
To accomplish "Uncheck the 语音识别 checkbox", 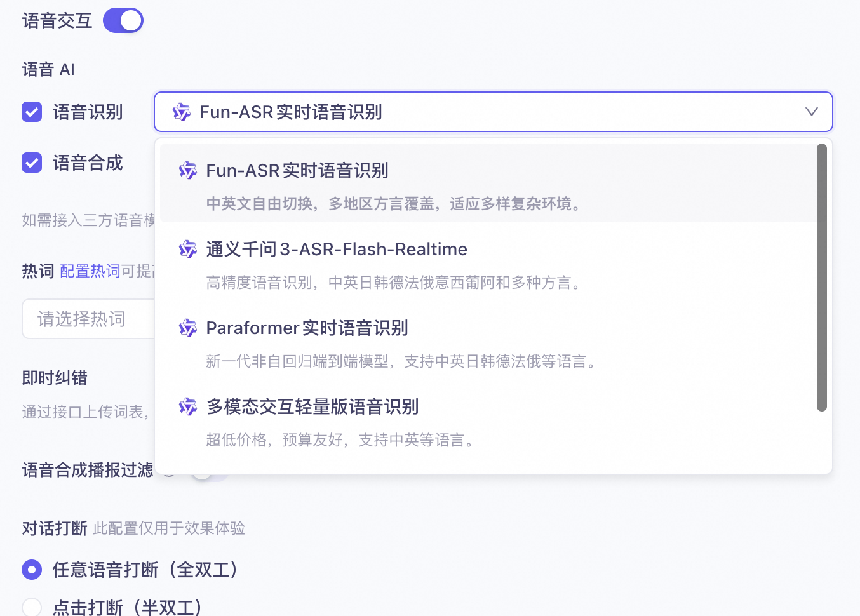I will pyautogui.click(x=32, y=112).
